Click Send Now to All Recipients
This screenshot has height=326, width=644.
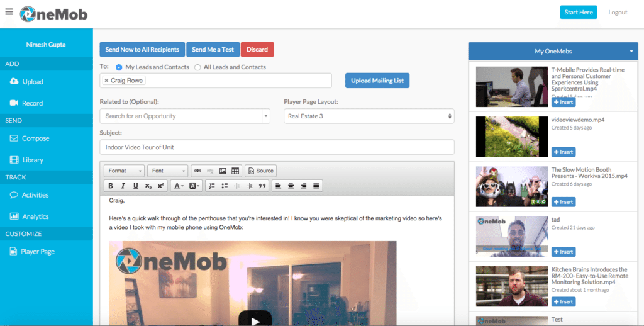pyautogui.click(x=142, y=50)
